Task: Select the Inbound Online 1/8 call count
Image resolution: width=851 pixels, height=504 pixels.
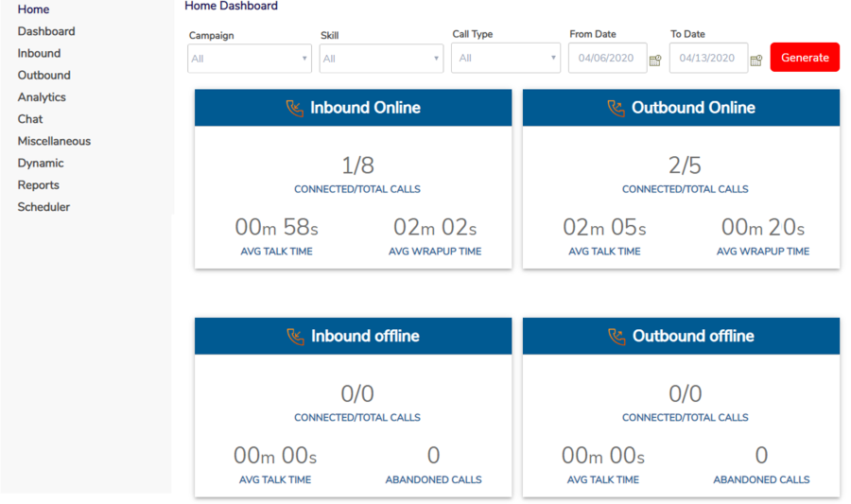Action: pos(357,165)
